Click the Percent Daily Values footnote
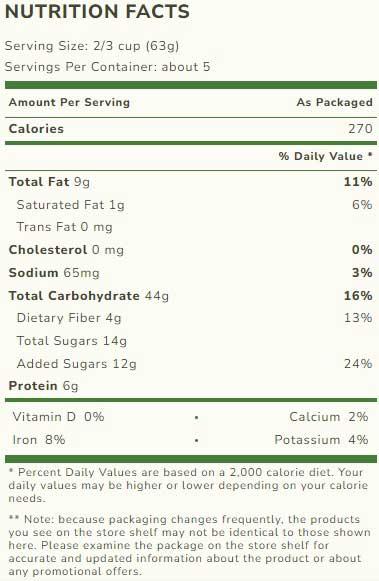 tap(188, 485)
